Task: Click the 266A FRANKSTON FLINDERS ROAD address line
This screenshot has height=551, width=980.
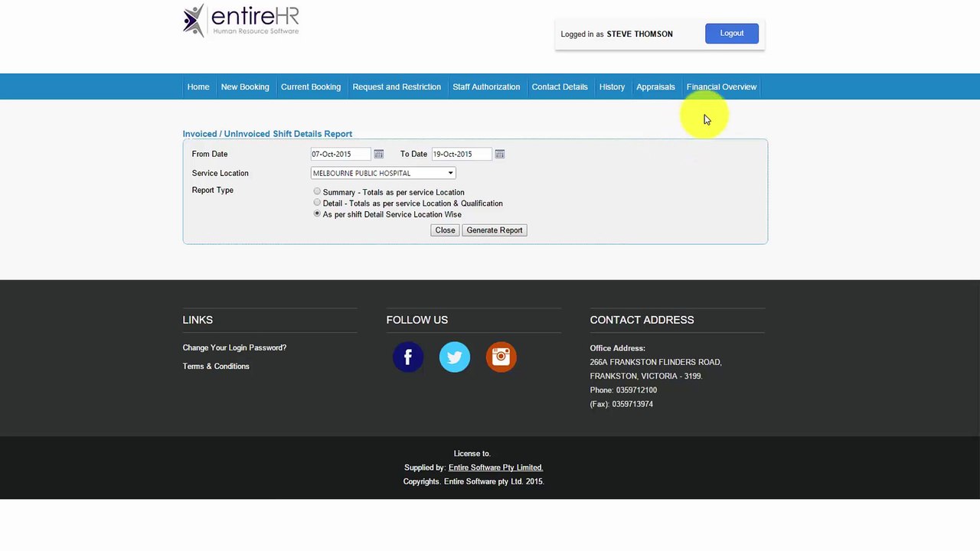Action: coord(655,362)
